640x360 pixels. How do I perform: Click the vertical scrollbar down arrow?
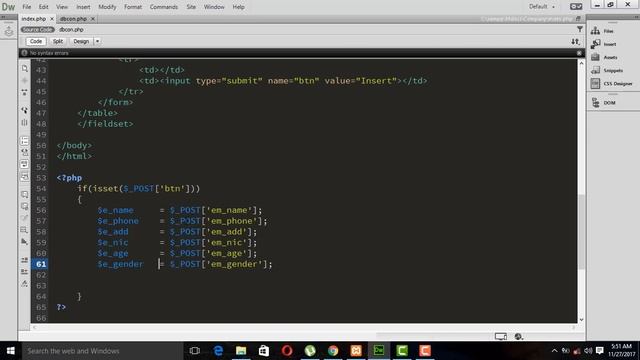581,320
